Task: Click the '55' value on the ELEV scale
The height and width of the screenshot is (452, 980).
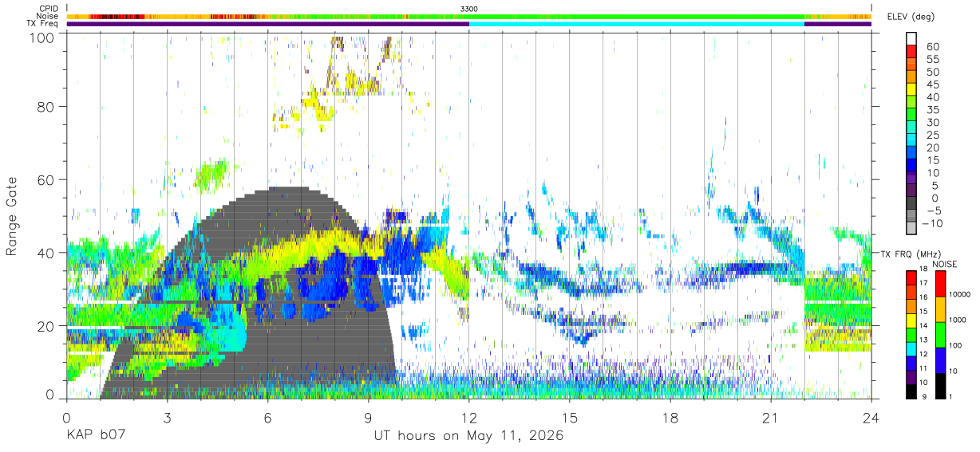Action: (933, 60)
